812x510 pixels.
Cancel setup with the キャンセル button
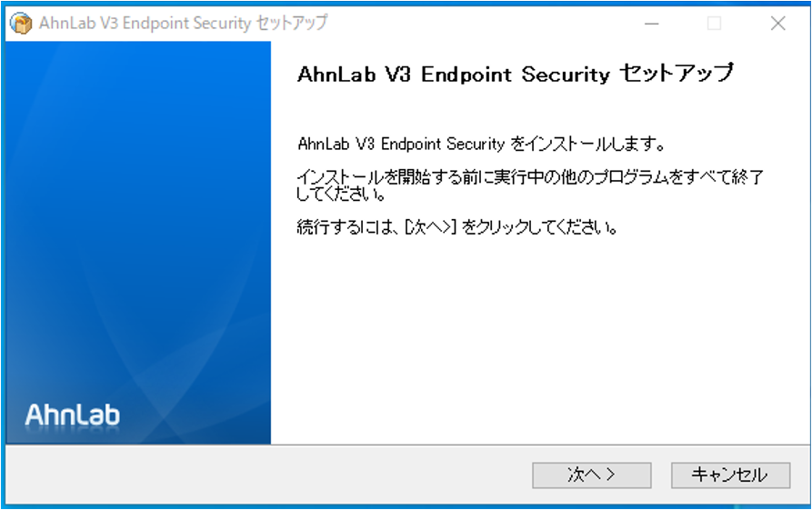click(730, 475)
